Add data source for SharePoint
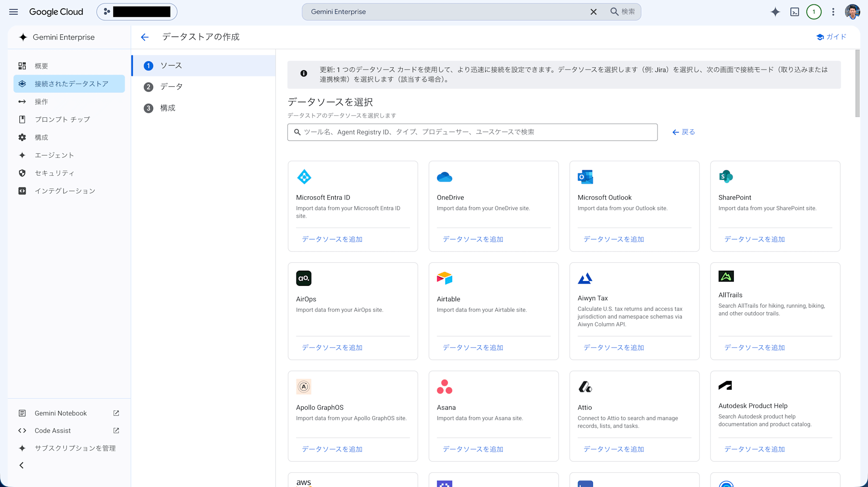Image resolution: width=868 pixels, height=487 pixels. click(x=754, y=239)
